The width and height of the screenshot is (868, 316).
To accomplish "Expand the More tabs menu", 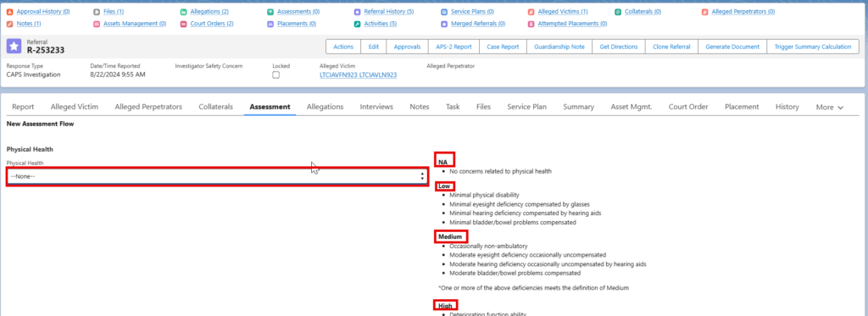I will coord(829,108).
